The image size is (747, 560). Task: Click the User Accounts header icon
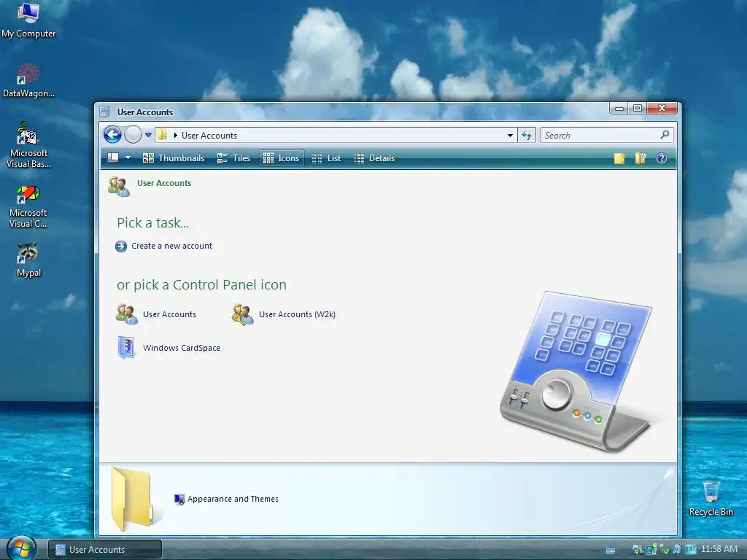119,186
